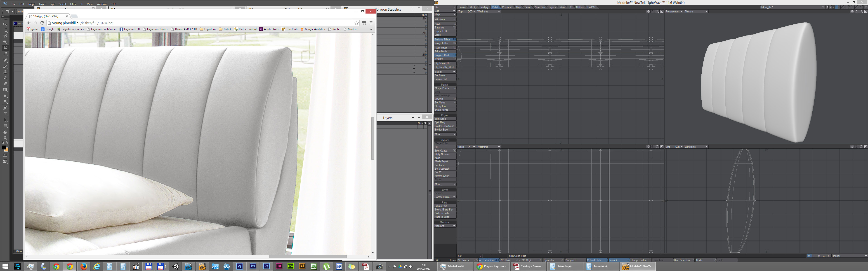Toggle the W selection mode button
The height and width of the screenshot is (271, 868).
click(x=809, y=256)
